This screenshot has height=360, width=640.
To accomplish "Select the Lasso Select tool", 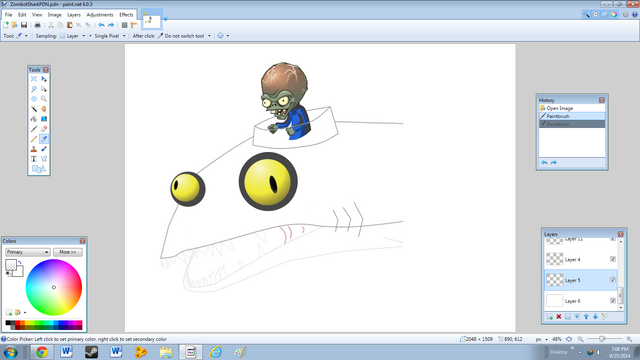I will click(34, 89).
